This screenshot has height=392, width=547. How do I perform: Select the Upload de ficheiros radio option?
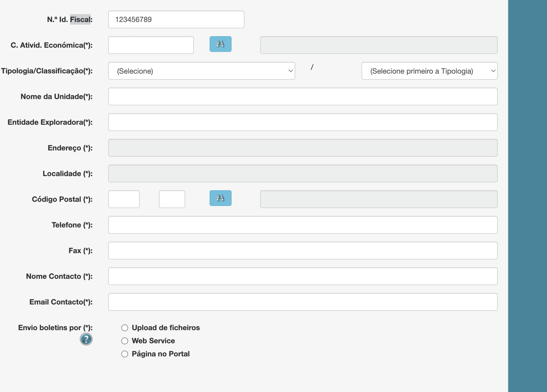125,328
